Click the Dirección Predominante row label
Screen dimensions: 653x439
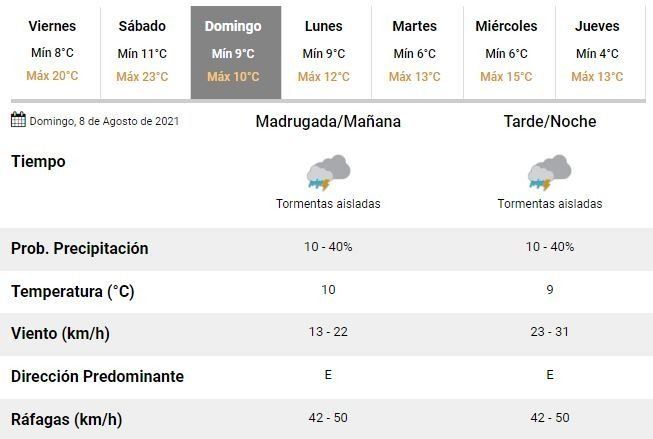97,376
